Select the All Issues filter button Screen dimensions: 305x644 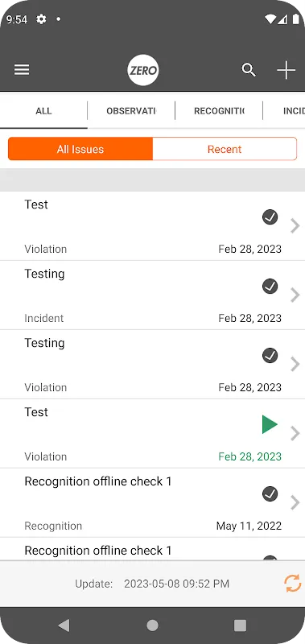80,149
